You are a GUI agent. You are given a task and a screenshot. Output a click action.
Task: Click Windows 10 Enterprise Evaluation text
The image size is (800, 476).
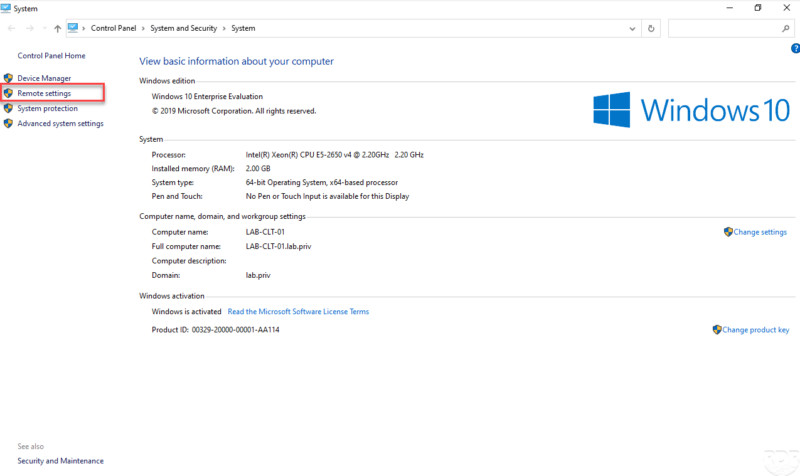pyautogui.click(x=207, y=96)
